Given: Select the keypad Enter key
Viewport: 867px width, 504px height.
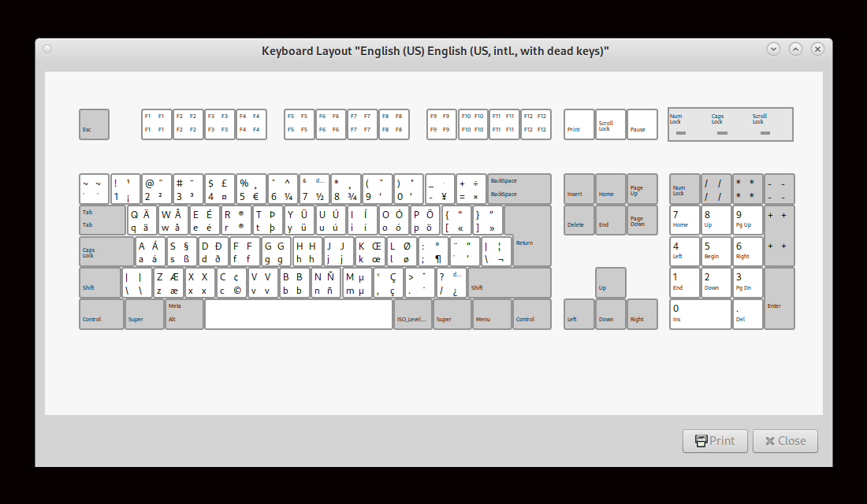Looking at the screenshot, I should [x=779, y=298].
